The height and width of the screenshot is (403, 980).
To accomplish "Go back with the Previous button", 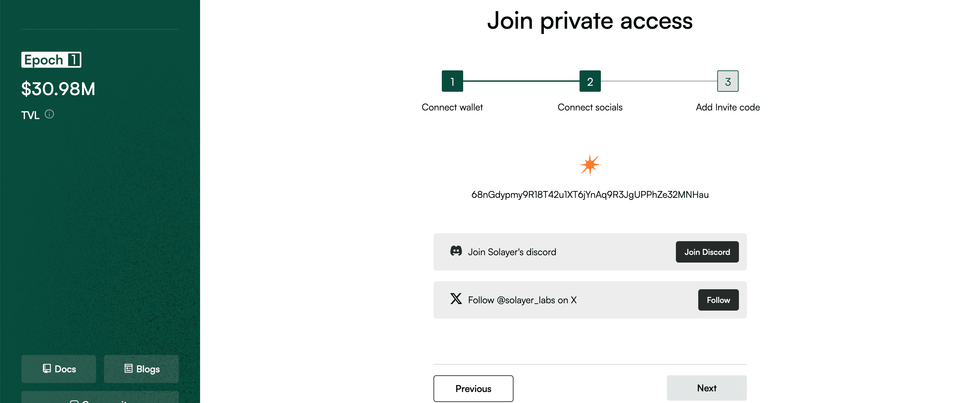I will tap(473, 388).
